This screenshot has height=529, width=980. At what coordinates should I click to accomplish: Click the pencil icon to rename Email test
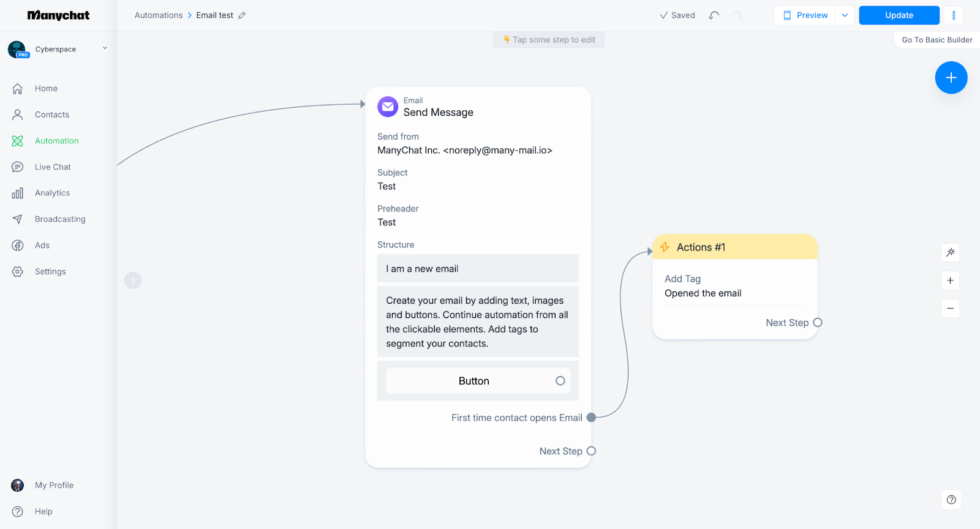[x=242, y=15]
